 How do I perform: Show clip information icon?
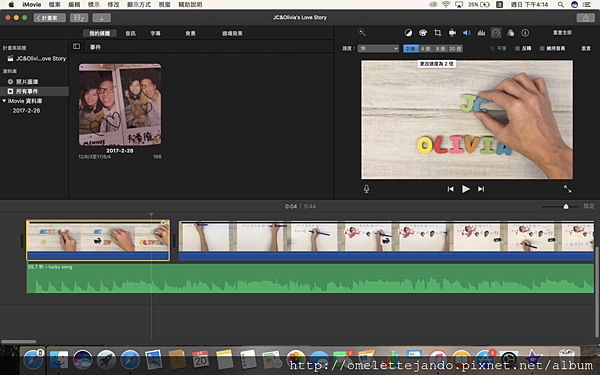(525, 33)
